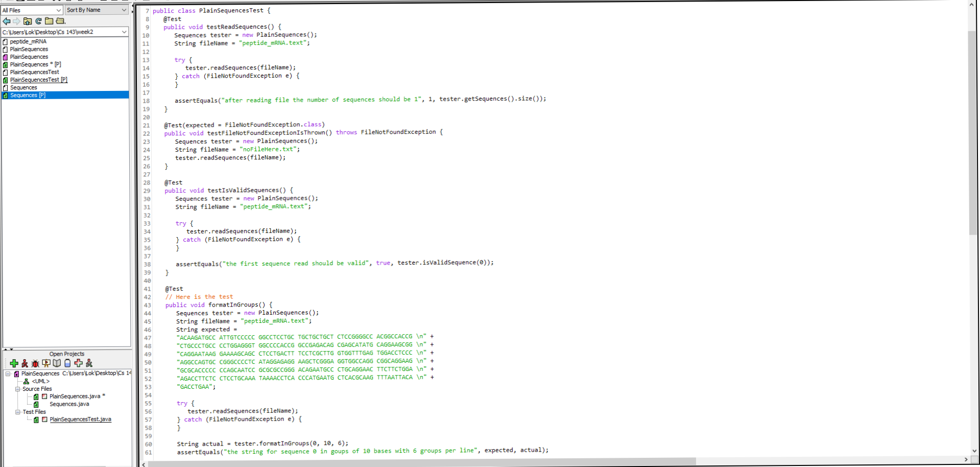Navigate up one folder level
980x467 pixels.
(28, 21)
